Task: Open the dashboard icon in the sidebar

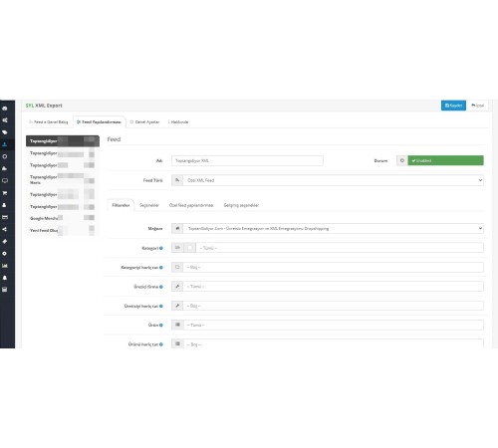Action: [x=5, y=109]
